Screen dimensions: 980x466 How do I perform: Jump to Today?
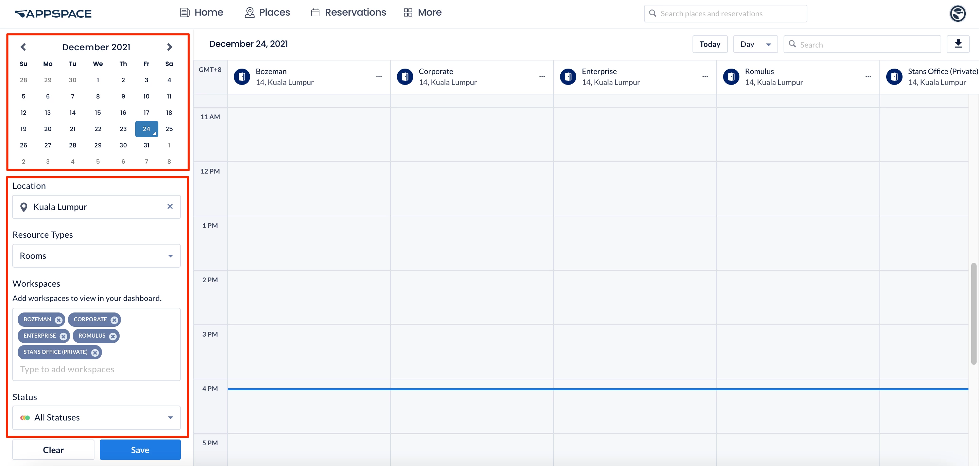[x=710, y=44]
